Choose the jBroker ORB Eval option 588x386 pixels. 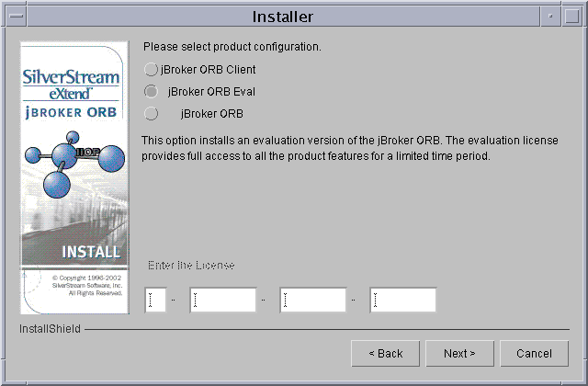click(151, 92)
